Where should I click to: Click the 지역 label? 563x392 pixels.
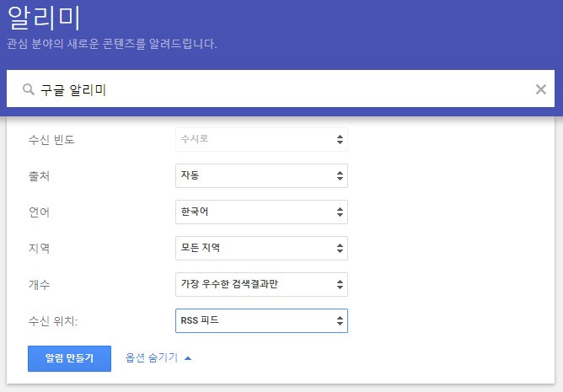coord(39,249)
